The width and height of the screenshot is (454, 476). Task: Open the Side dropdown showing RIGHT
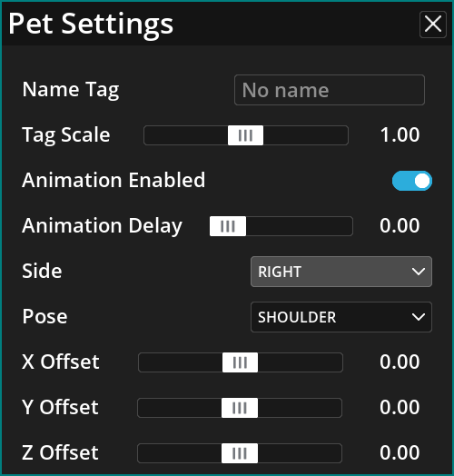[341, 272]
